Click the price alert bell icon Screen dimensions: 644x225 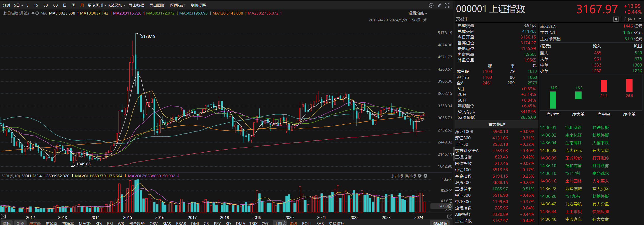[616, 19]
